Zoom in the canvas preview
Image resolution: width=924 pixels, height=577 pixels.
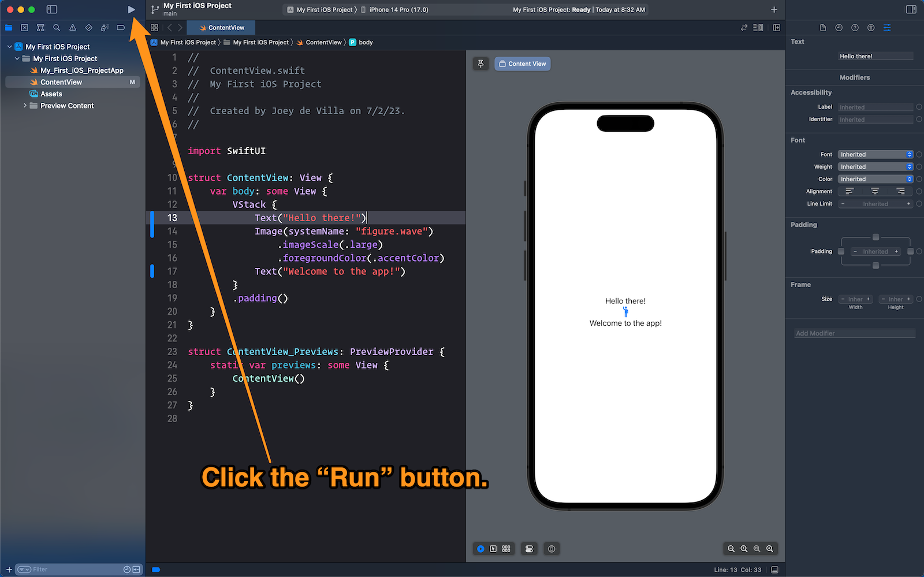pyautogui.click(x=769, y=549)
